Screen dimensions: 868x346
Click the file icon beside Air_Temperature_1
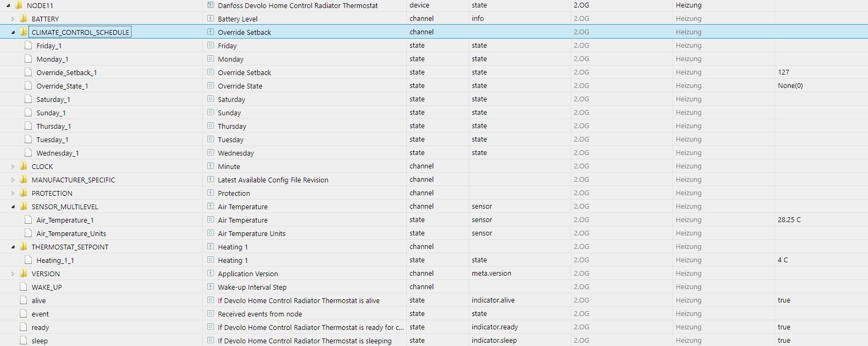click(28, 220)
